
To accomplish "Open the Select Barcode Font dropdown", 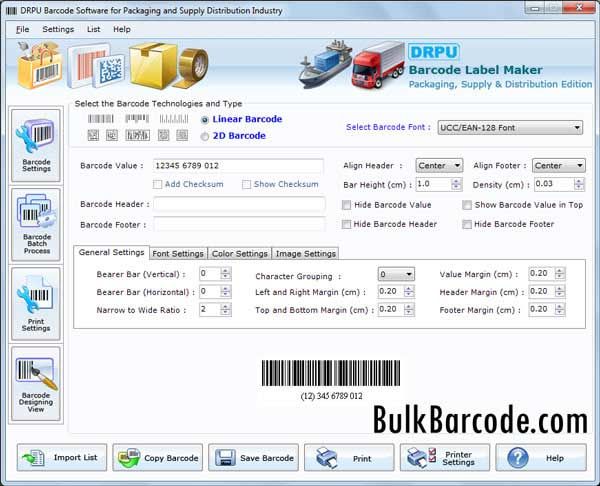I will coord(510,128).
